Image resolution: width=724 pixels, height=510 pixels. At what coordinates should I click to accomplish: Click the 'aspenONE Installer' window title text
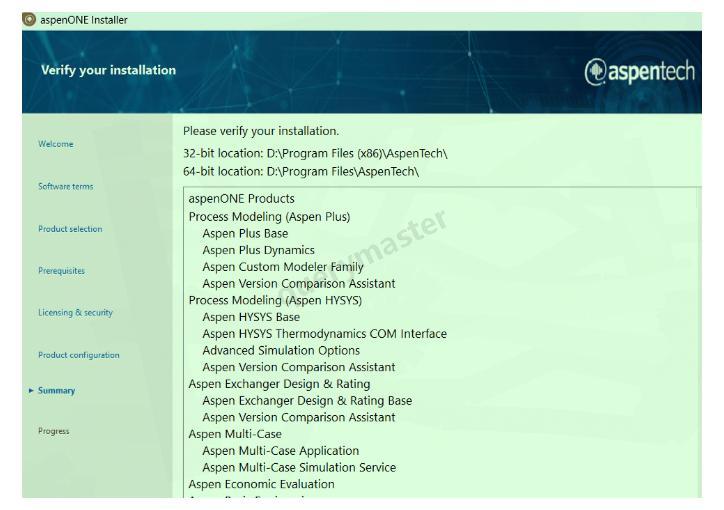coord(84,20)
